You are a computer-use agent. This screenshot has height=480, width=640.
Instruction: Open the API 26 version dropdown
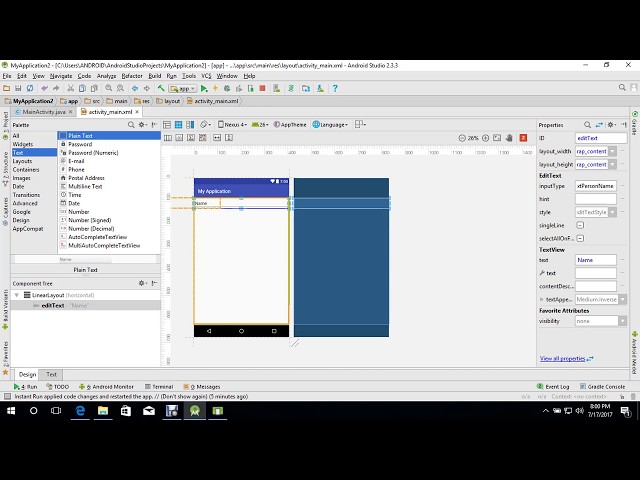(260, 124)
